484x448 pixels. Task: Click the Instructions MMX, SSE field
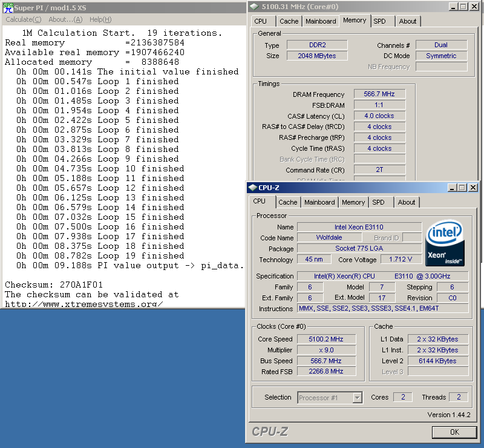tap(382, 308)
